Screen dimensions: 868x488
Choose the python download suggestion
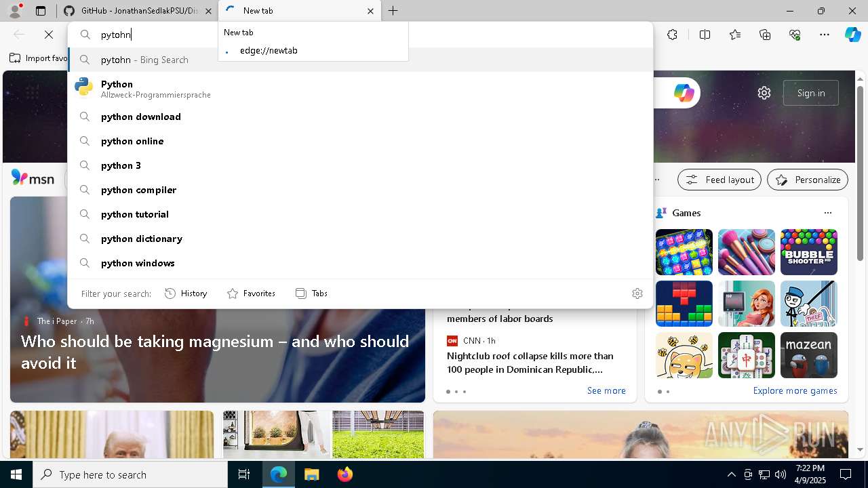pyautogui.click(x=360, y=117)
